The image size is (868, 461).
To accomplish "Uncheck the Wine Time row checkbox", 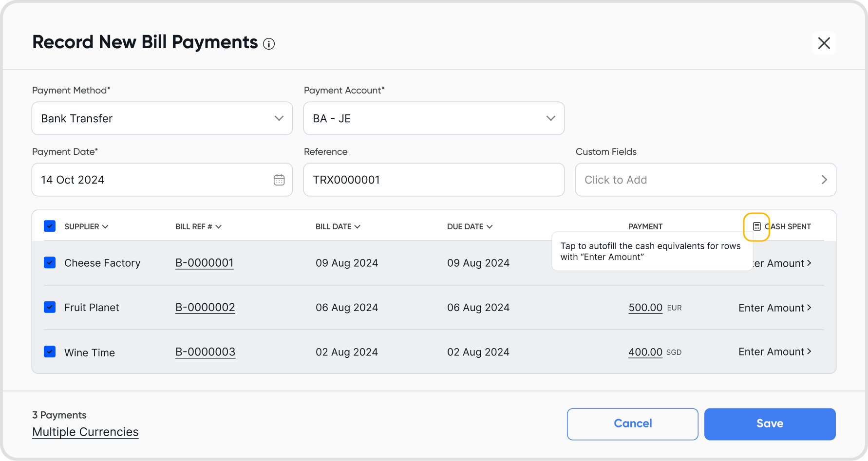I will (x=50, y=351).
